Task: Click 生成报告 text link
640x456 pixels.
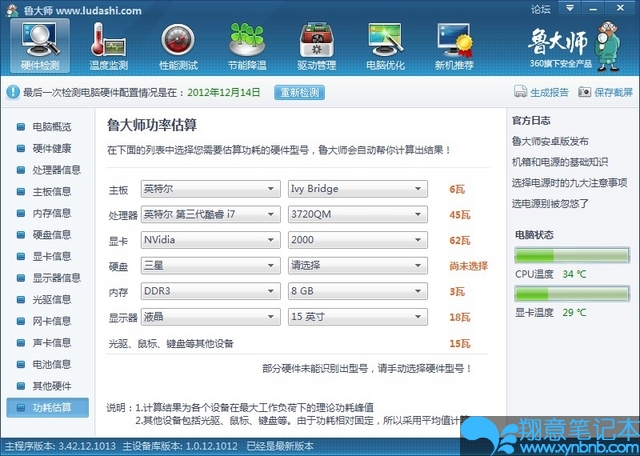Action: [x=549, y=92]
